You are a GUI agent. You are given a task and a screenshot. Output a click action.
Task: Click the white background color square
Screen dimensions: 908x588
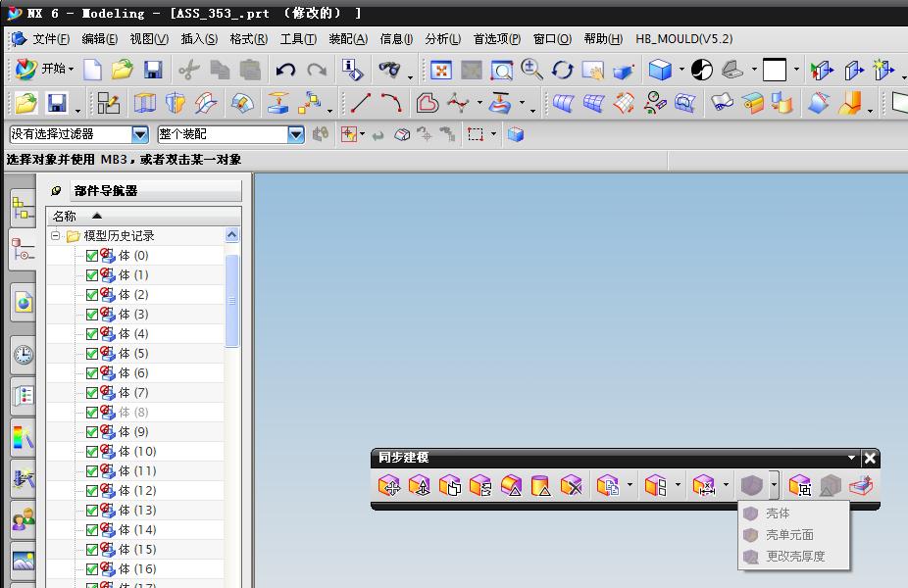775,70
